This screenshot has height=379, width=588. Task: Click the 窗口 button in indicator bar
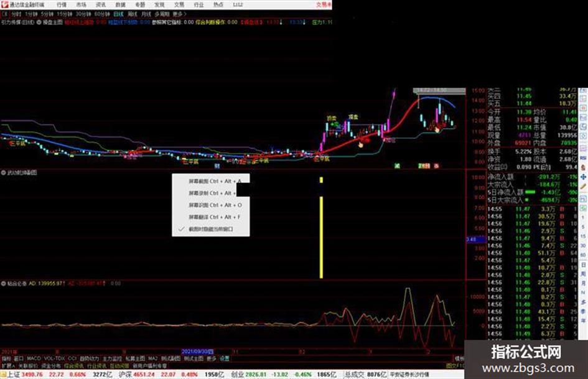19,358
